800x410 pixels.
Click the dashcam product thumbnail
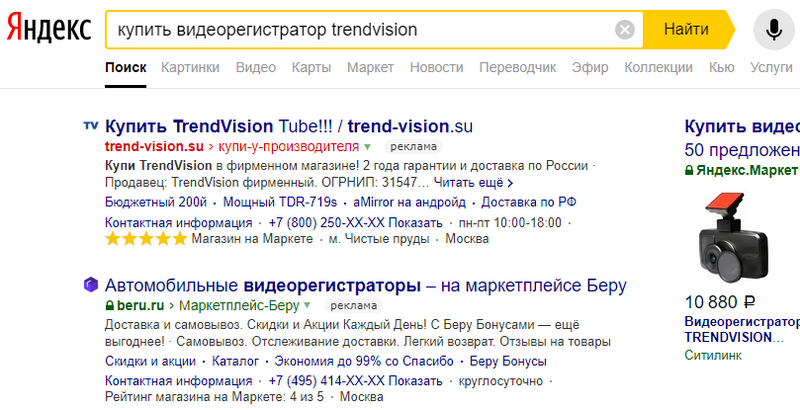733,238
